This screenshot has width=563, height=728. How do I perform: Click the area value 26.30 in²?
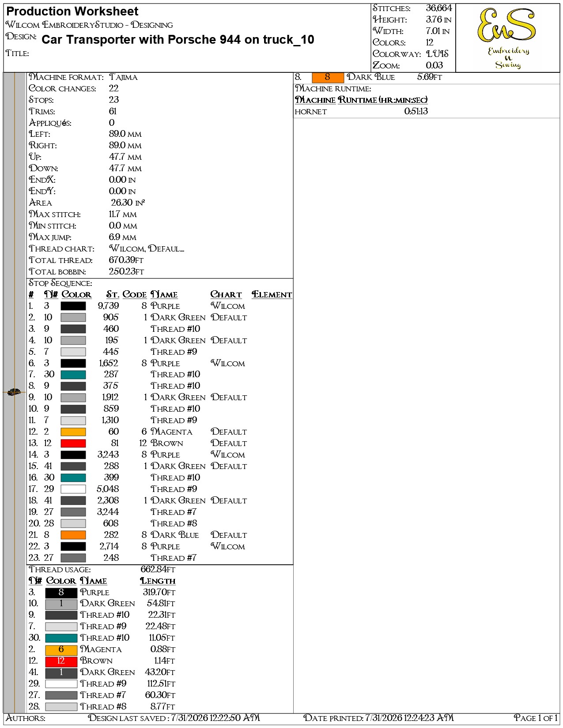pos(128,203)
